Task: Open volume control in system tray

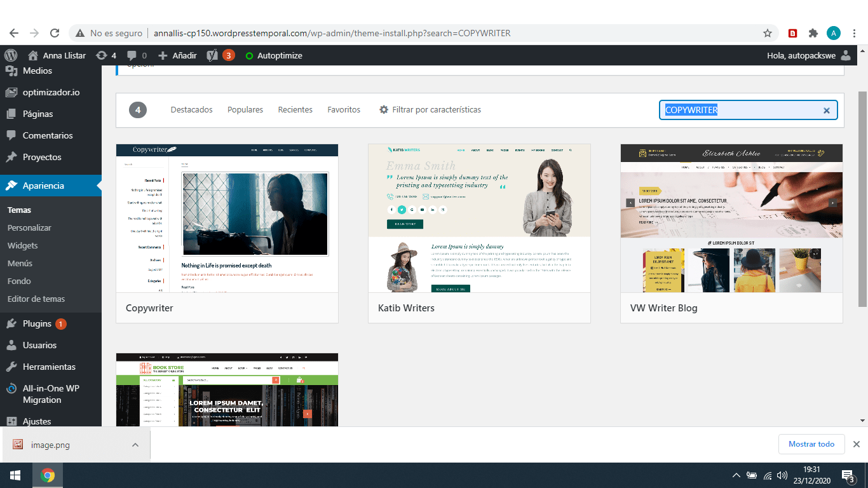Action: (782, 475)
